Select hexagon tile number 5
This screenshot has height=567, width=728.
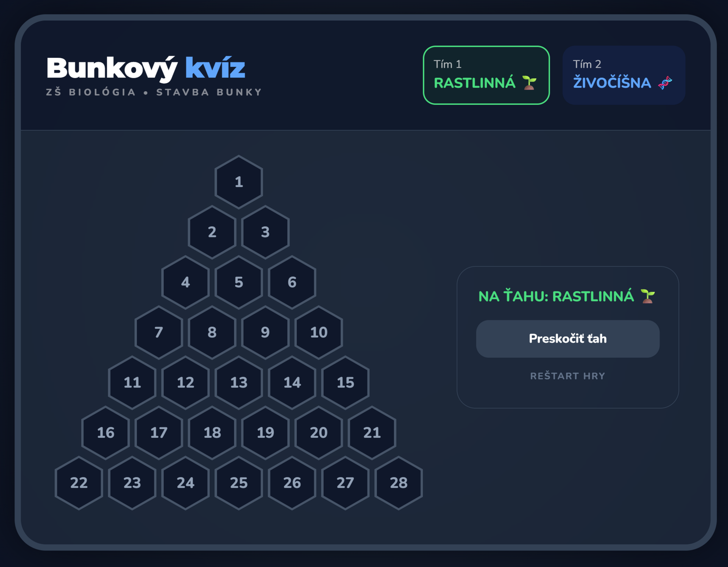238,282
